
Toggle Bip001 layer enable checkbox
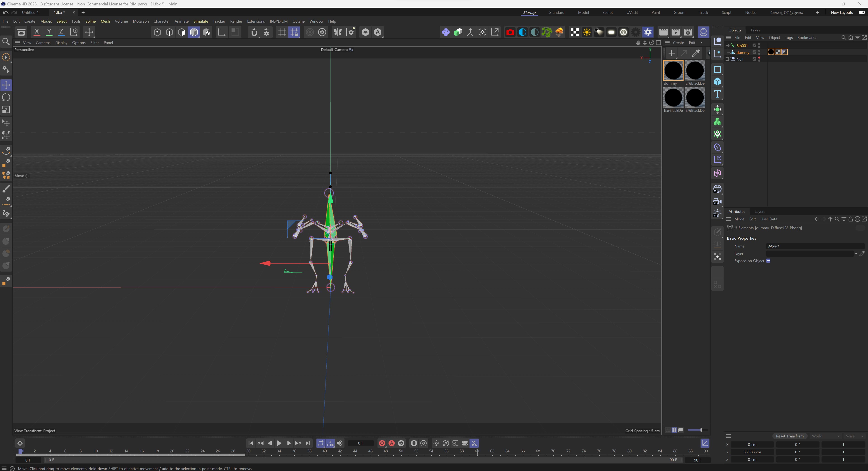[755, 45]
